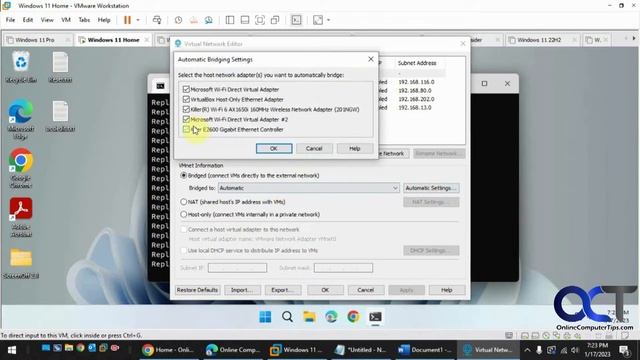
Task: Toggle VirtualBox Host-Only Ethernet Adapter checkbox
Action: tap(186, 99)
